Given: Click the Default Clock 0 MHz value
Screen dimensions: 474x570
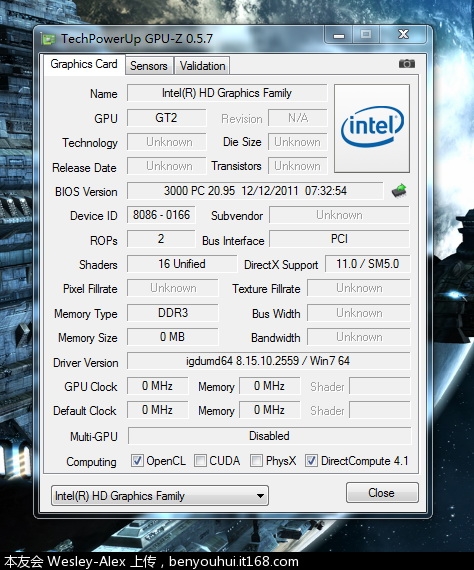Looking at the screenshot, I should pos(157,410).
